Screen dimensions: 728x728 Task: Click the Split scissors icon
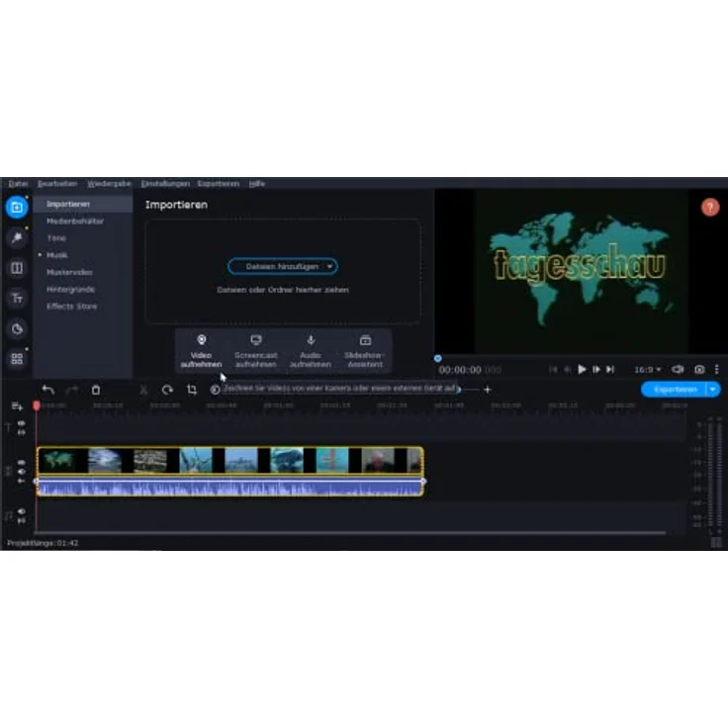coord(144,390)
